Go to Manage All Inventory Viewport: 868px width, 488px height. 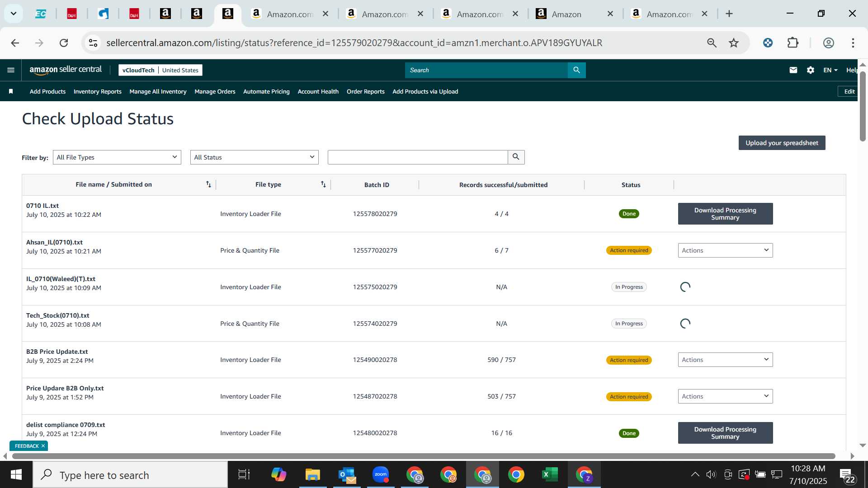click(x=158, y=91)
